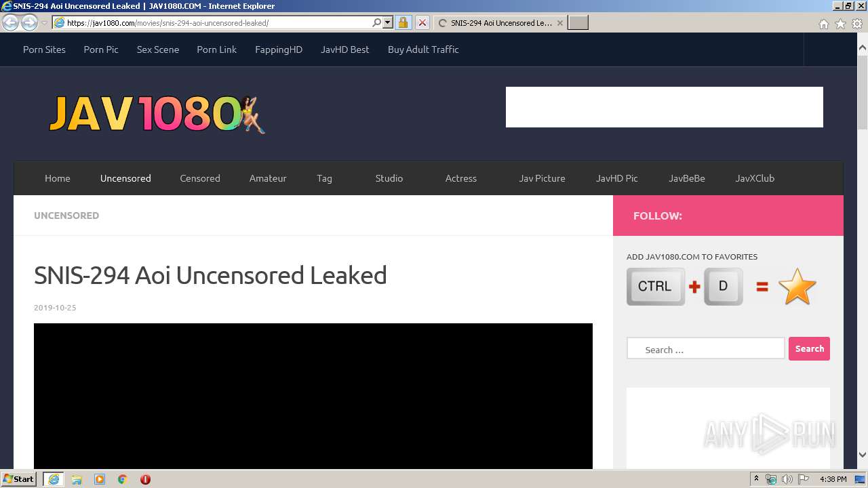The width and height of the screenshot is (868, 488).
Task: Open the Tag menu item
Action: (324, 178)
